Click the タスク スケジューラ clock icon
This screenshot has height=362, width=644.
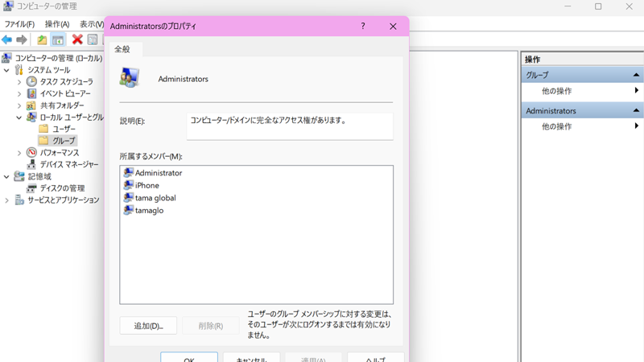coord(31,81)
